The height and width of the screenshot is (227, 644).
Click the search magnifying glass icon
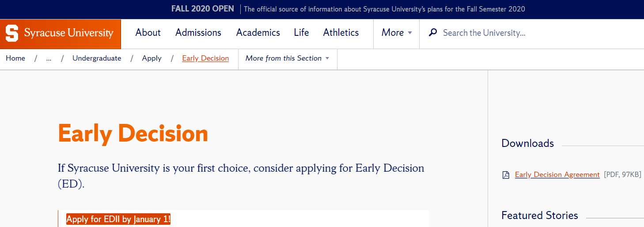point(433,32)
